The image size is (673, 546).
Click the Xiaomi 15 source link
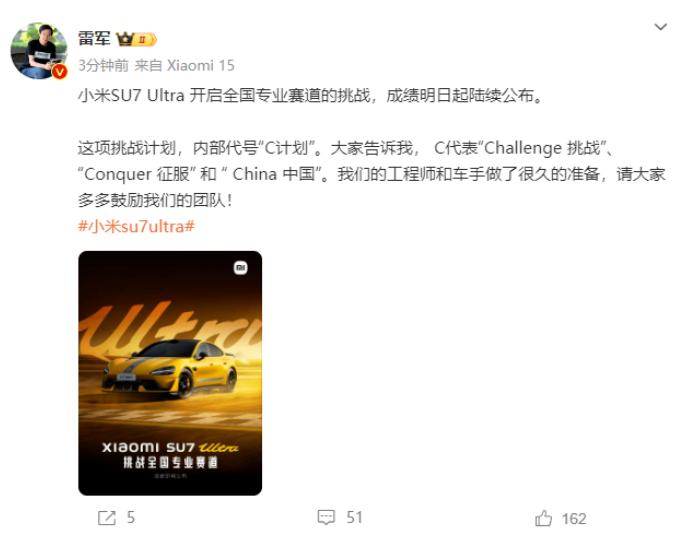point(200,65)
